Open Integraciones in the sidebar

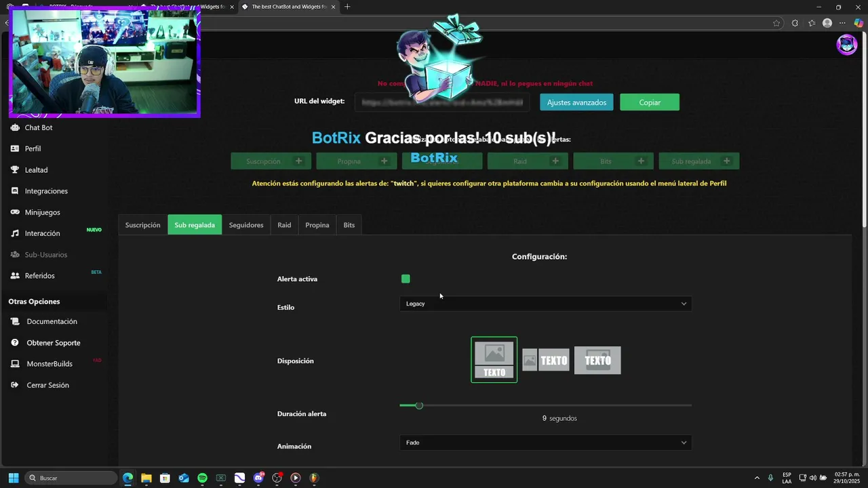coord(46,191)
